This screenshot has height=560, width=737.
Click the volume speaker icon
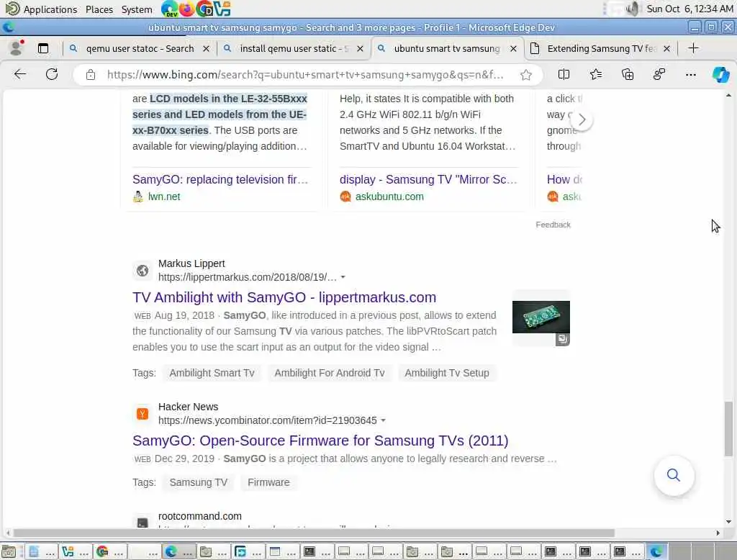point(633,9)
